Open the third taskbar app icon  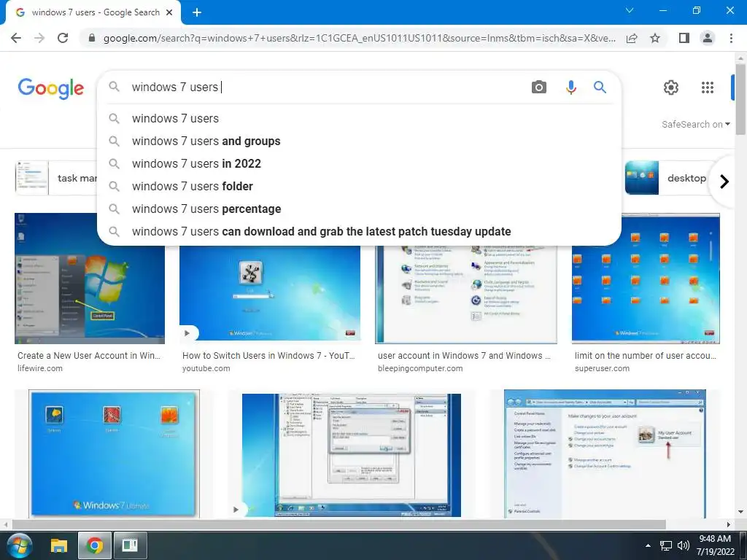point(130,545)
